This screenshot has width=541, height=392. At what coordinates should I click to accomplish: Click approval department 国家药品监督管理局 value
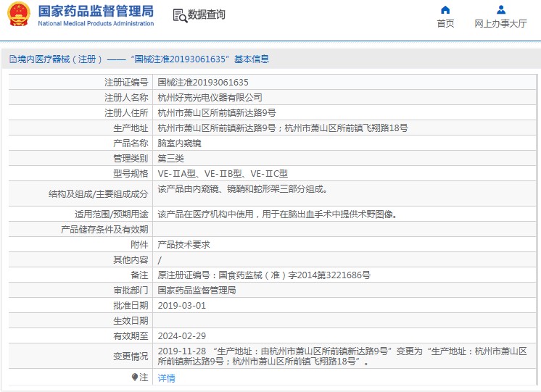tap(197, 291)
